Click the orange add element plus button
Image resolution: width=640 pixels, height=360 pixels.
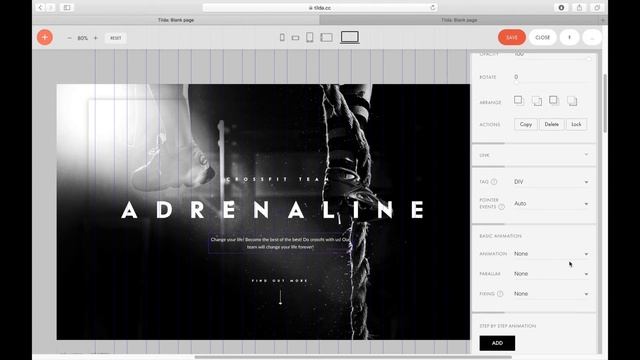coord(45,38)
